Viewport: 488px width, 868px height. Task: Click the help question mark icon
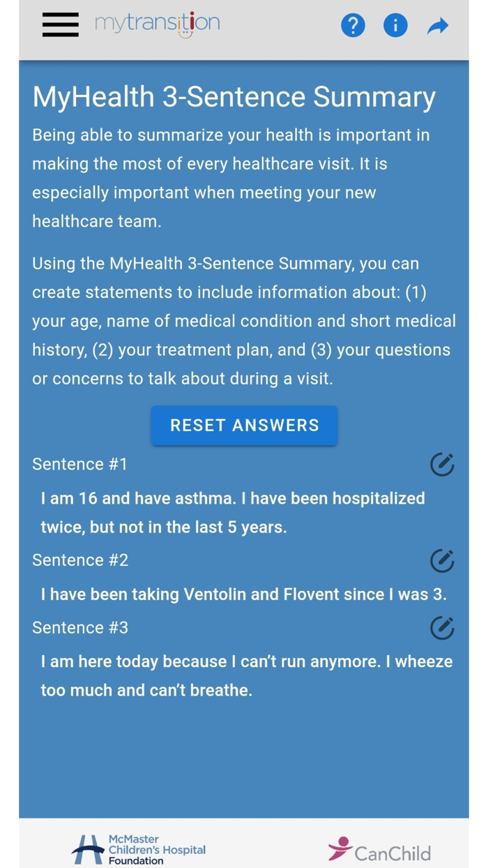353,25
